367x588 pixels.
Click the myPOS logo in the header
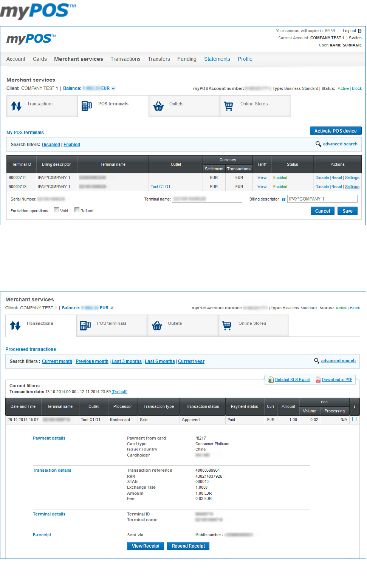click(31, 39)
